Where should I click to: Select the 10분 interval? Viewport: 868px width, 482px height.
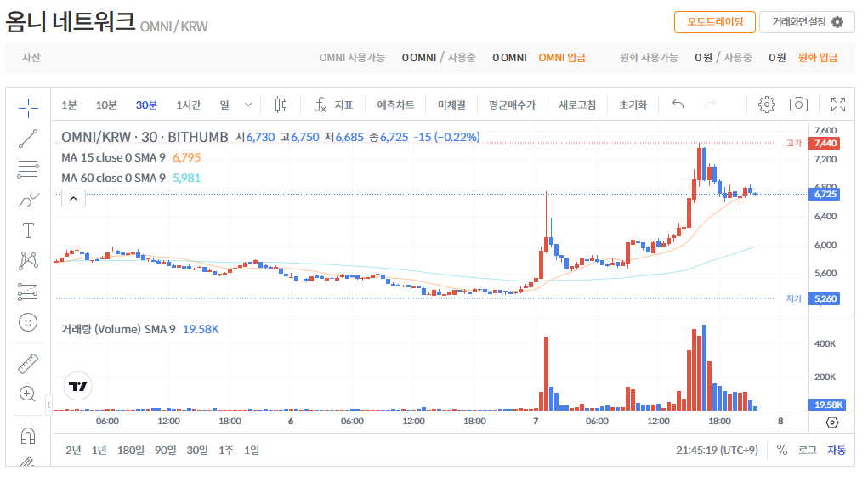[106, 105]
